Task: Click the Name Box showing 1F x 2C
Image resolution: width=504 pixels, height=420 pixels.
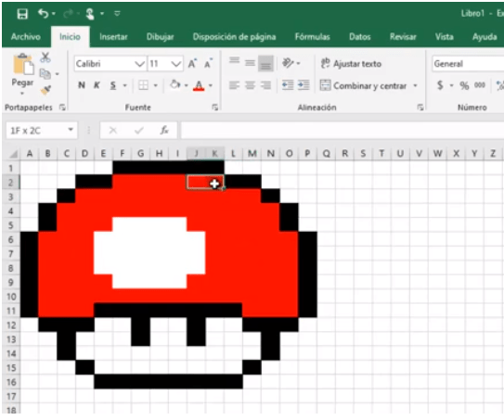Action: [36, 131]
